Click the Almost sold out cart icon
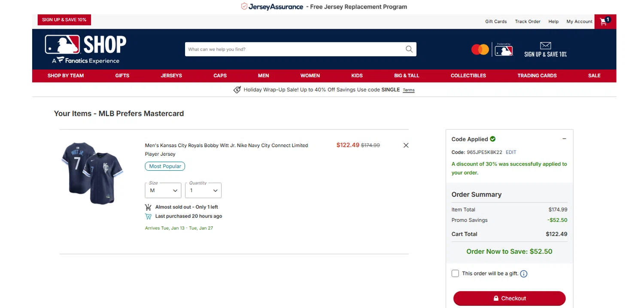Viewport: 644px width, 308px height. (148, 207)
